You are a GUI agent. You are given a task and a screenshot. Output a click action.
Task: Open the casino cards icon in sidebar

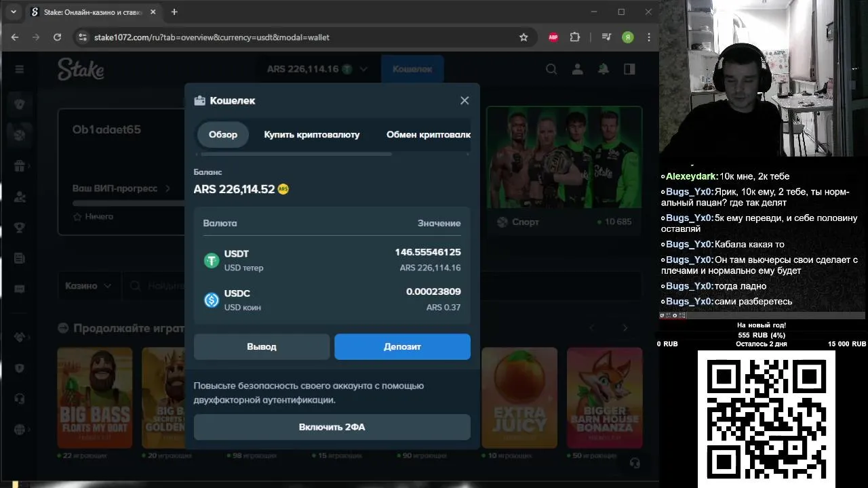[19, 104]
